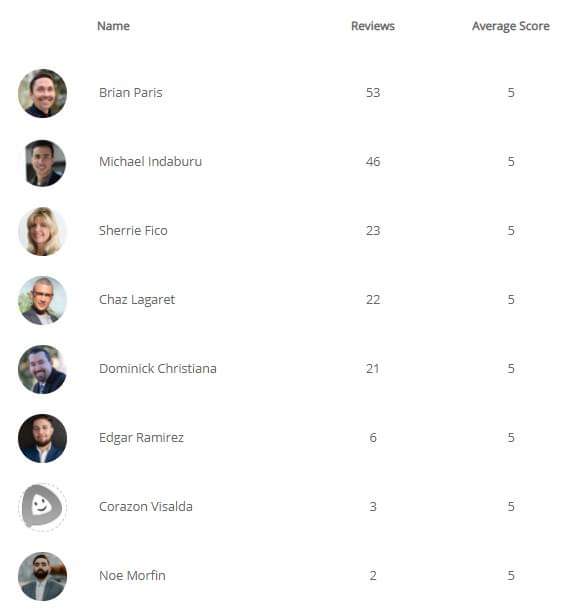
Task: Select Sherrie Fico's profile photo
Action: click(x=43, y=231)
